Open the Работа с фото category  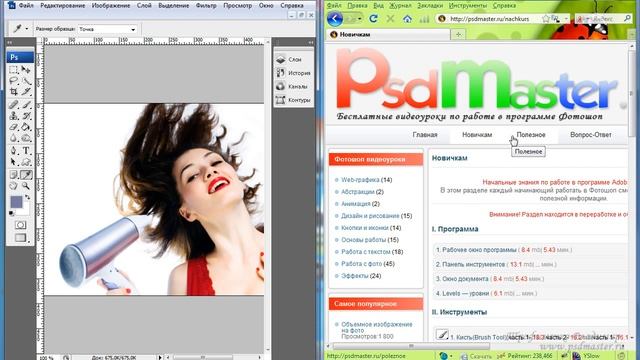tap(362, 264)
